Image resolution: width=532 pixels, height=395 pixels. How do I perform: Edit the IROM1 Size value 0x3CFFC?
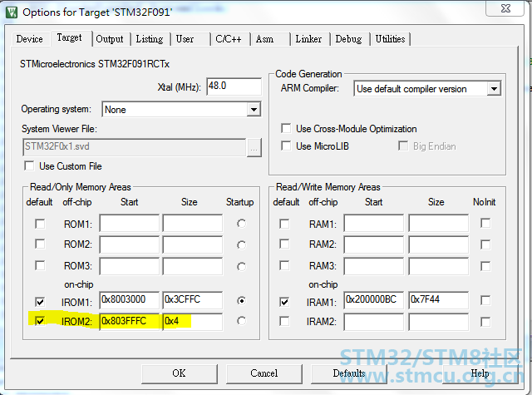click(x=193, y=300)
